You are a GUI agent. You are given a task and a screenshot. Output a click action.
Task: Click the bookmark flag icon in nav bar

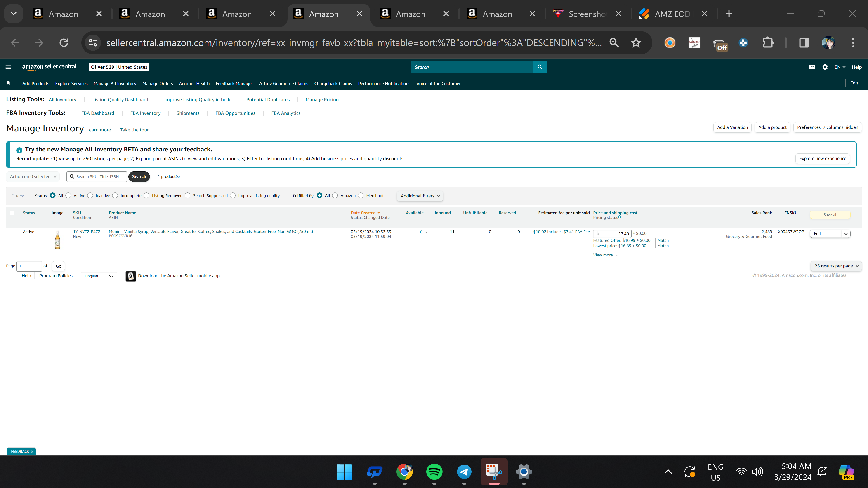click(8, 83)
